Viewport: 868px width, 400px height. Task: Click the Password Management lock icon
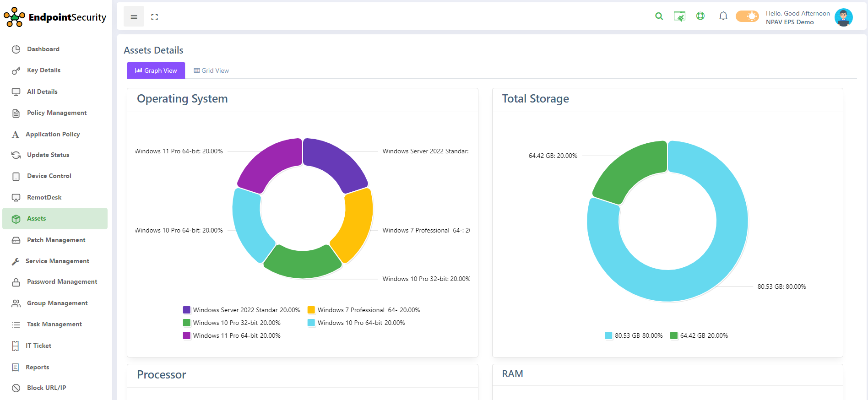pos(16,282)
